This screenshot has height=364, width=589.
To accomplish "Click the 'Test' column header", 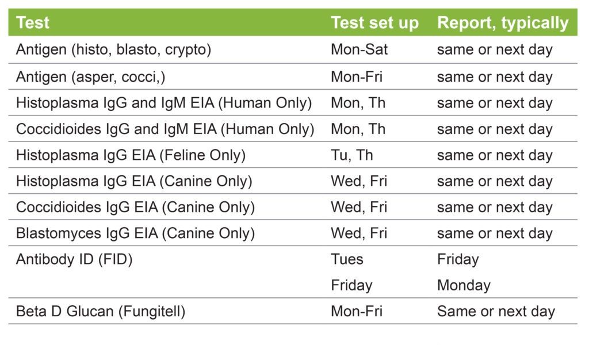I will coord(33,22).
